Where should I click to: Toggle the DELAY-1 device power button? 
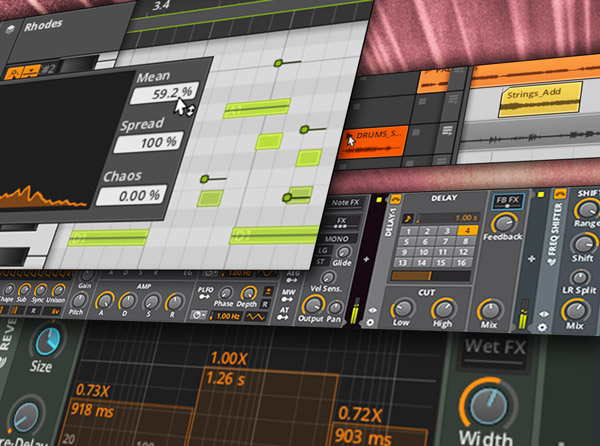coord(395,199)
